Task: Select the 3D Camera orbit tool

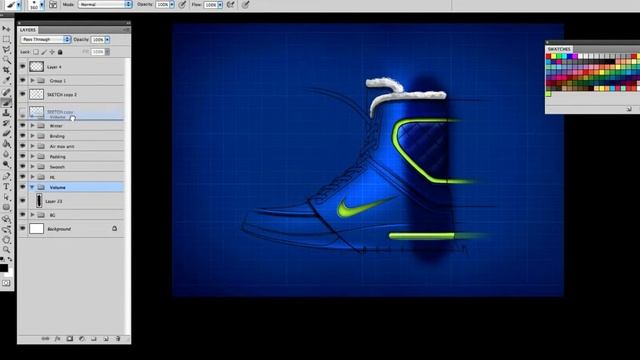Action: point(6,229)
